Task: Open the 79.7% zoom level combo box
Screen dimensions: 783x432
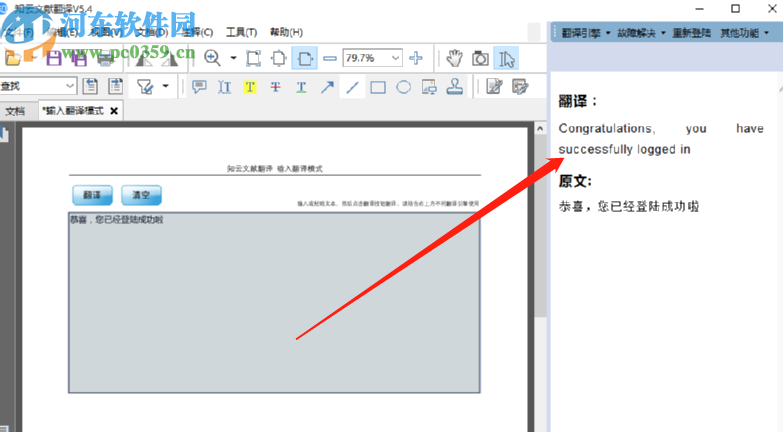Action: pyautogui.click(x=372, y=58)
